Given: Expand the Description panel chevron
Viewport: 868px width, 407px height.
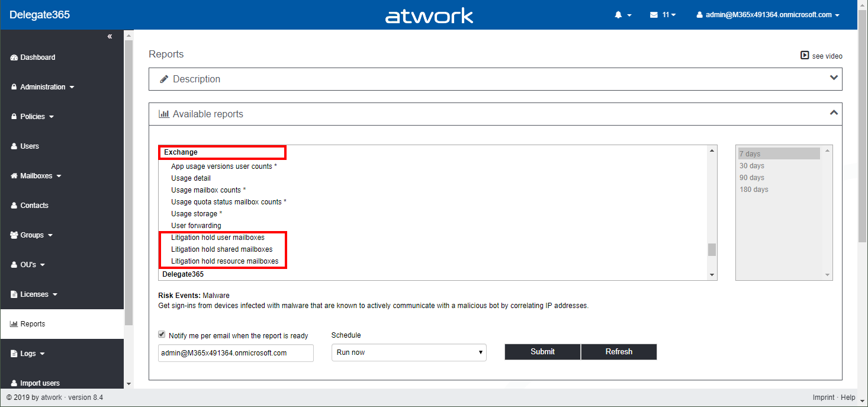Looking at the screenshot, I should (834, 78).
